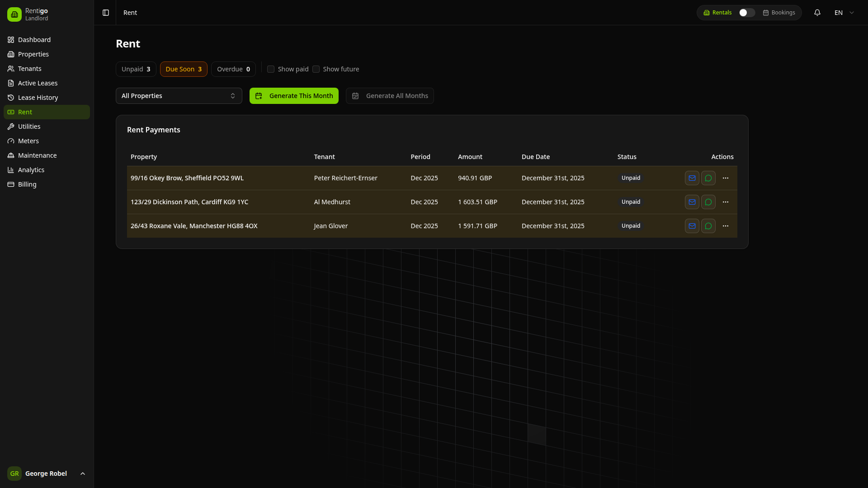The height and width of the screenshot is (488, 868).
Task: Open the All Properties dropdown
Action: (x=179, y=96)
